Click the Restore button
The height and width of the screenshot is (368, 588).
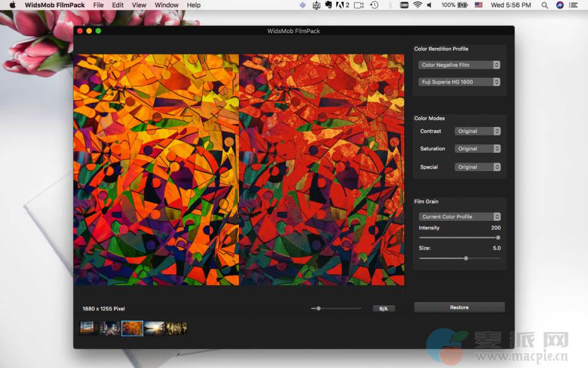tap(459, 307)
